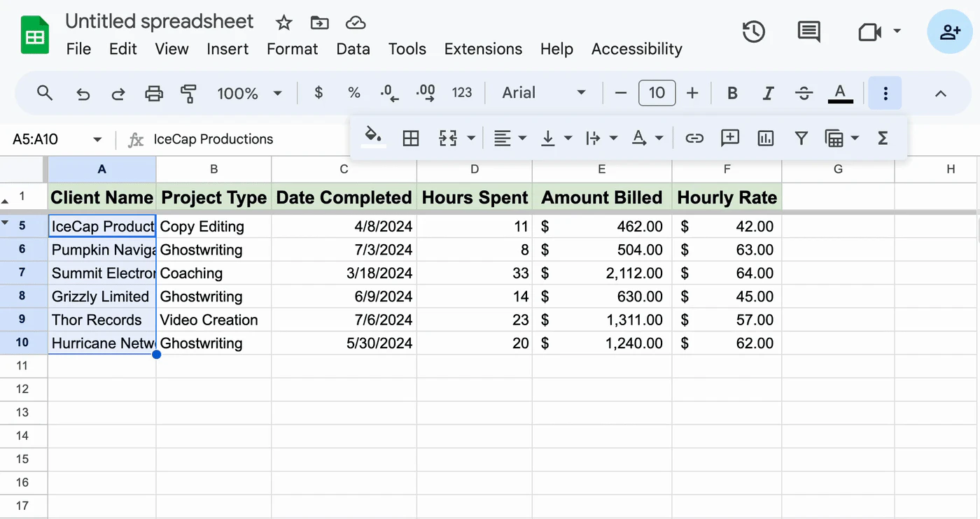980x519 pixels.
Task: Add a comment via toolbar icon
Action: (730, 138)
